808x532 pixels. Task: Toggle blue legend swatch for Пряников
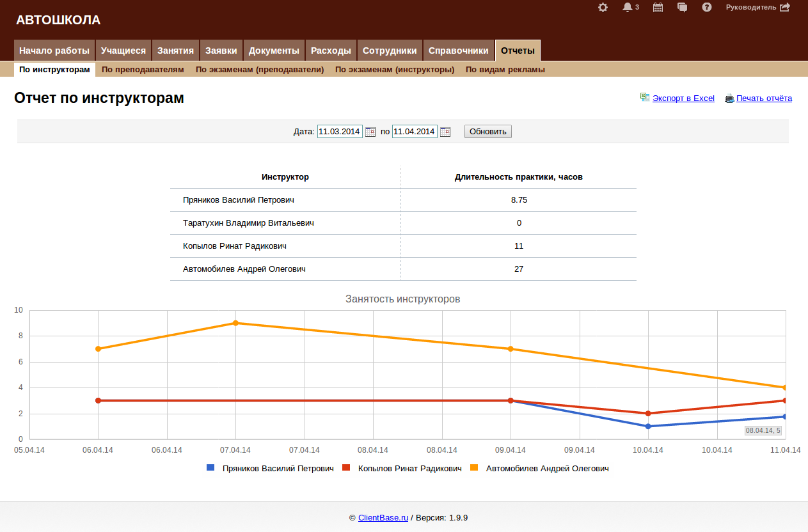[x=210, y=468]
